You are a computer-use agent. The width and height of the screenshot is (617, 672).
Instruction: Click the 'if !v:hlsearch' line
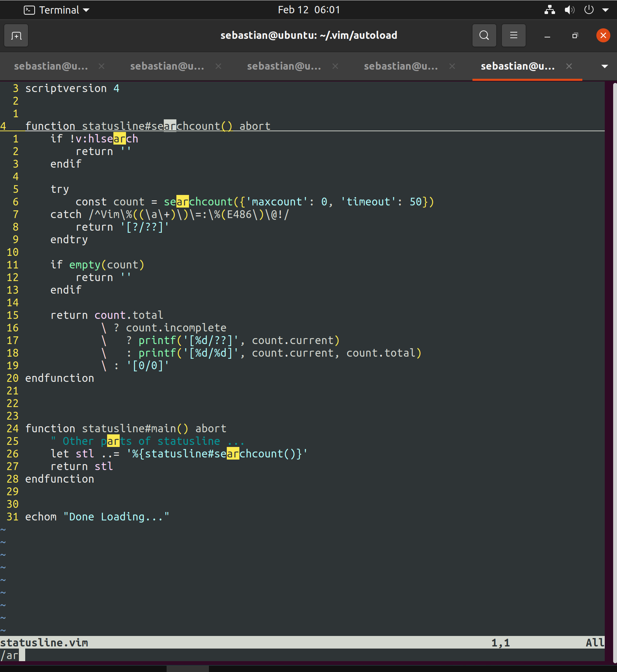coord(94,139)
